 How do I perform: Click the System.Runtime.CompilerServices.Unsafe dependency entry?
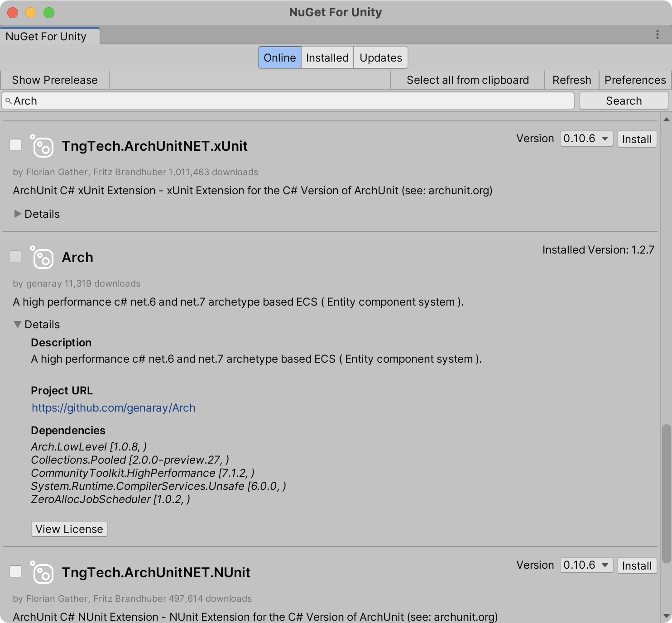(158, 486)
